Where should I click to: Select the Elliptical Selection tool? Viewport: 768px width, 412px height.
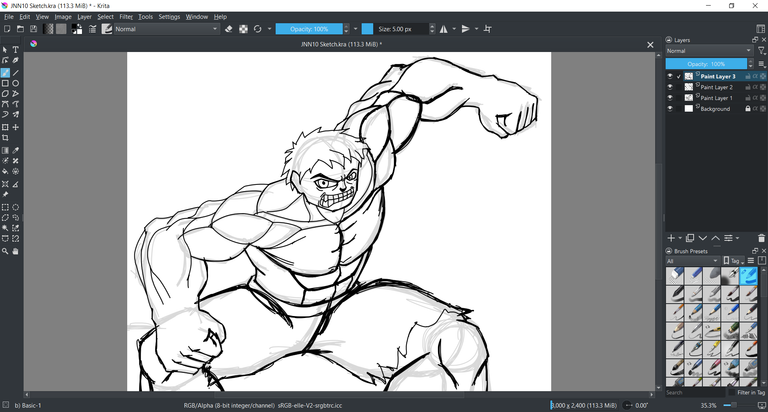pos(16,207)
